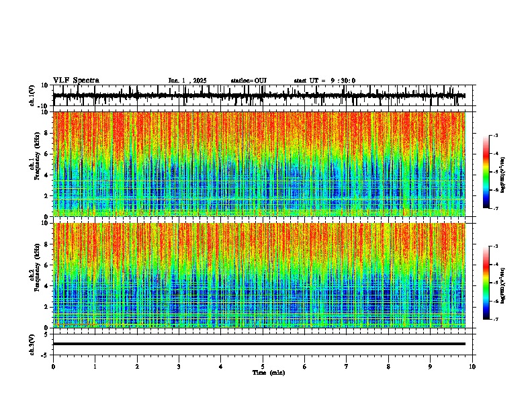Click the '5' tick on ch.3(V) axis

47,334
